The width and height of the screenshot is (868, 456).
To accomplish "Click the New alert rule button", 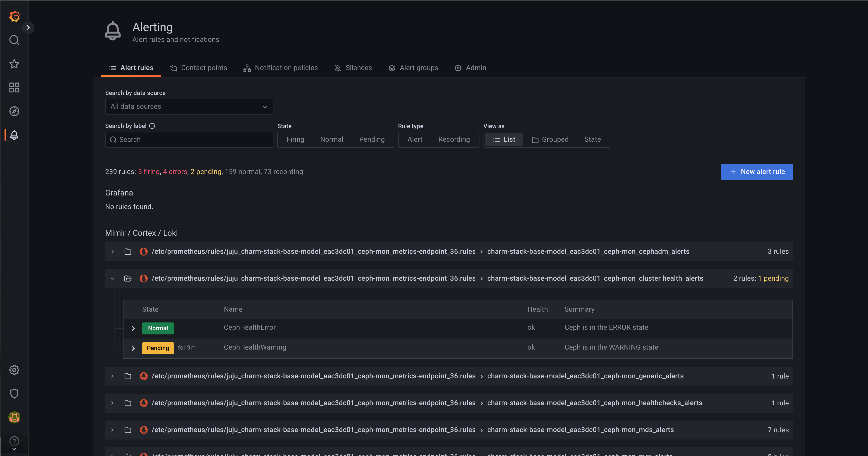I will [x=757, y=172].
